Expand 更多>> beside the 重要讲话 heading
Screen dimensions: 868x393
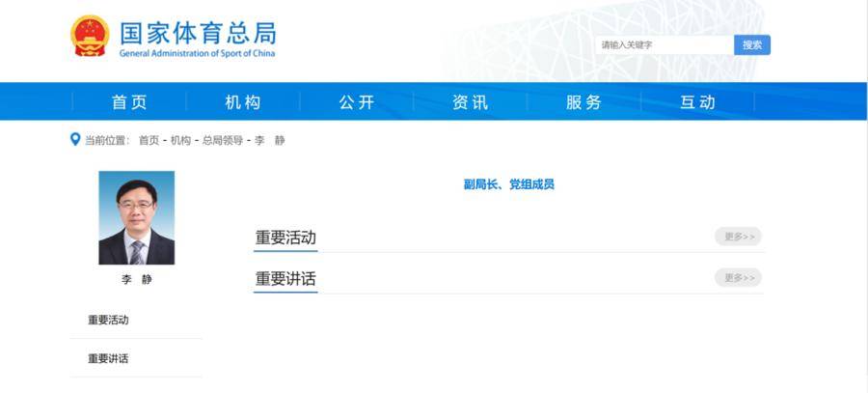tap(738, 278)
